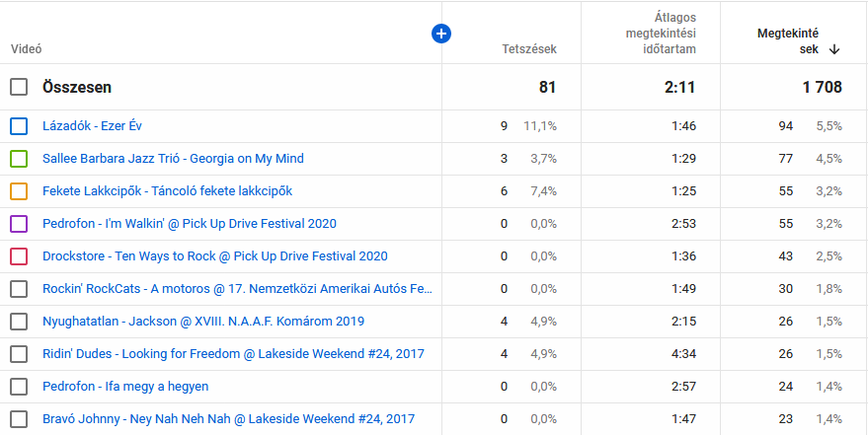The height and width of the screenshot is (435, 868).
Task: Click the 1:29 duration for Sallee Barbara Jazz Trió
Action: point(684,159)
